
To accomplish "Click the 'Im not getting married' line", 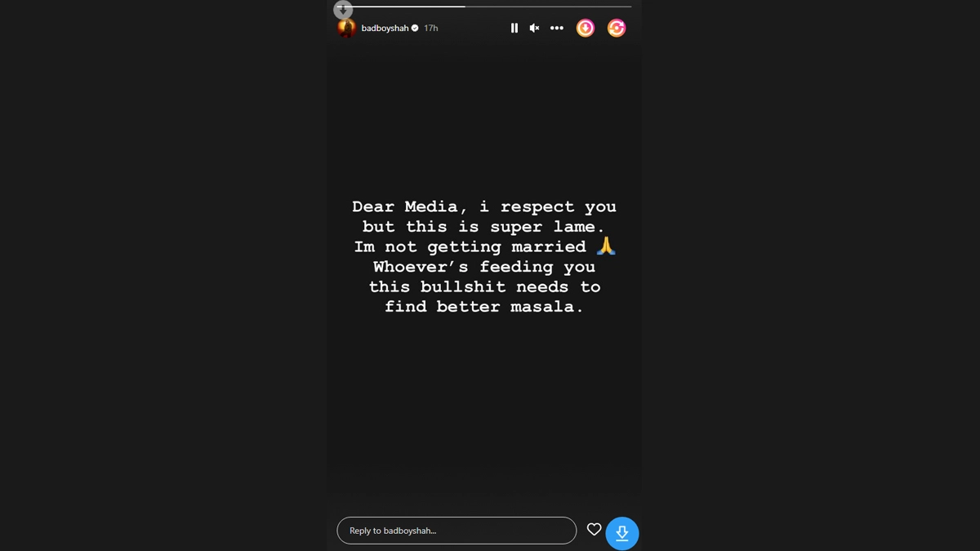I will click(470, 247).
